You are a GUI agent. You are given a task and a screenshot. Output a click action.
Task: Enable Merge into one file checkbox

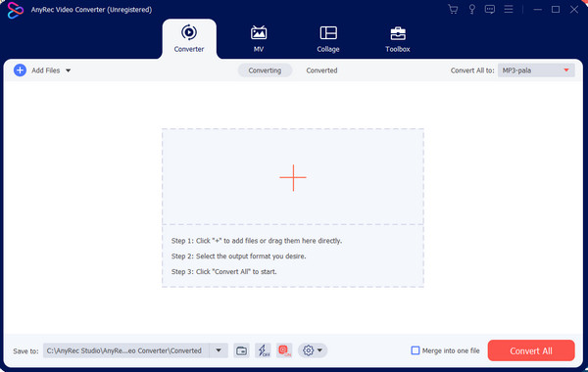(x=416, y=350)
